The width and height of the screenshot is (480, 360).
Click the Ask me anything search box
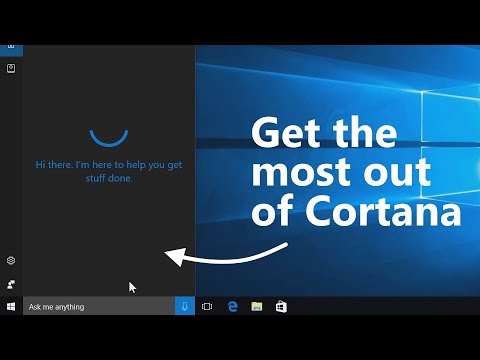(99, 306)
